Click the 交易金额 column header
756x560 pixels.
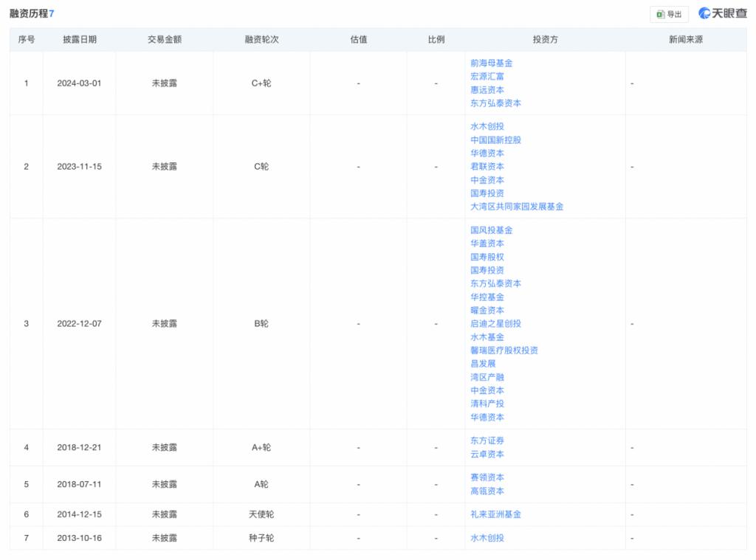[x=165, y=40]
